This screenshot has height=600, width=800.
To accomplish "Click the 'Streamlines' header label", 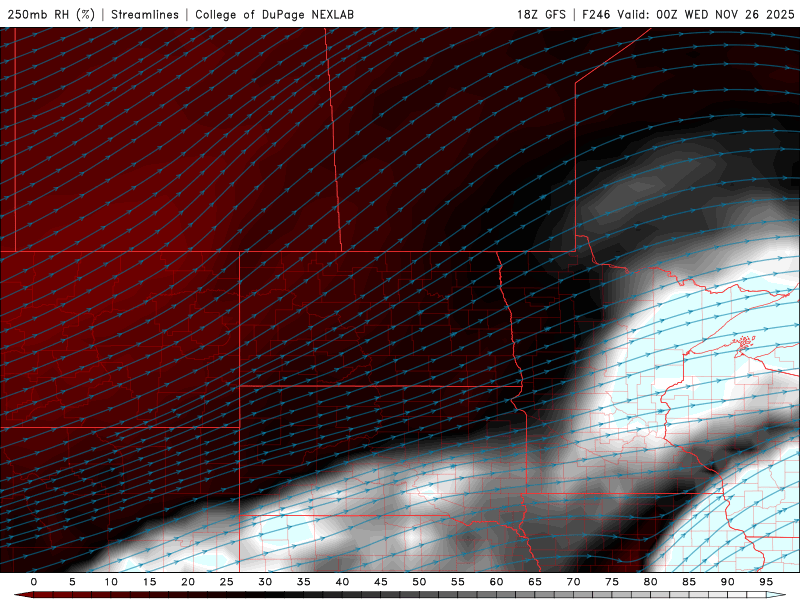I will pyautogui.click(x=145, y=14).
